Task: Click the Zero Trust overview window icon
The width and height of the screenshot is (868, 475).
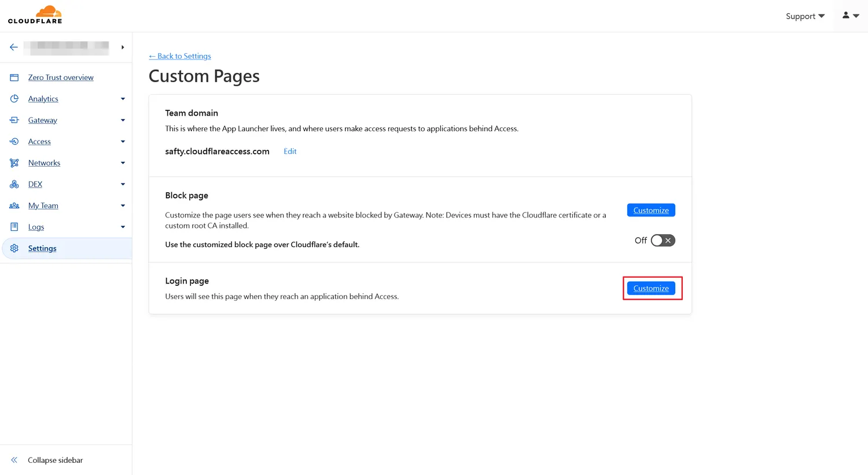Action: pos(14,78)
